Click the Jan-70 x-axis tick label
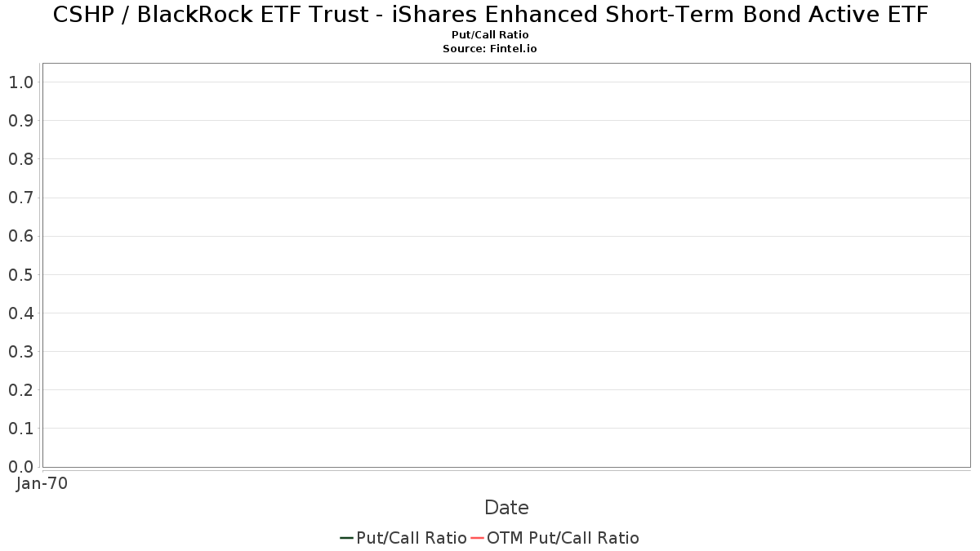The width and height of the screenshot is (980, 551). [42, 483]
